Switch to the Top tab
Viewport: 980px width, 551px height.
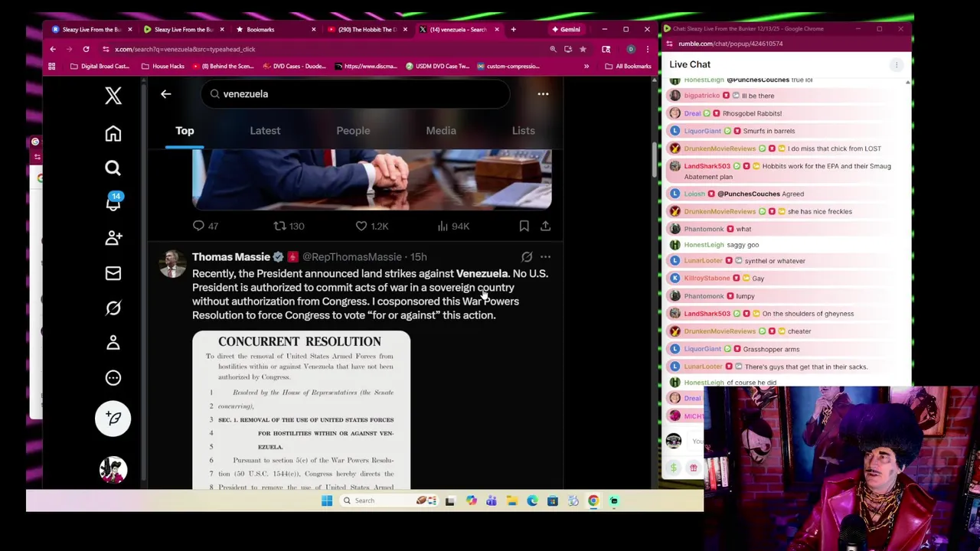(185, 130)
